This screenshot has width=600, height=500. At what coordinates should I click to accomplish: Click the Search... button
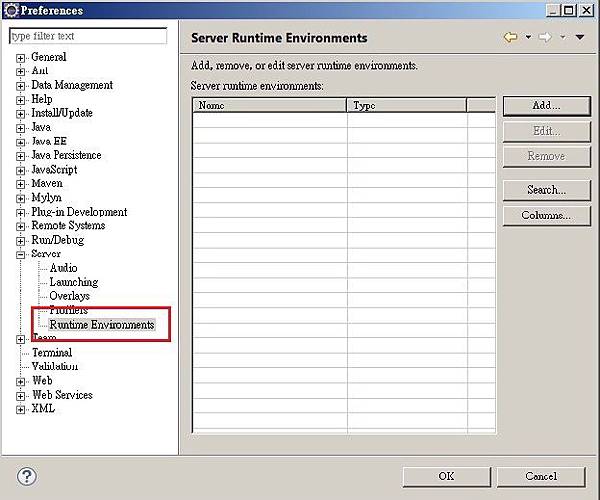coord(546,190)
